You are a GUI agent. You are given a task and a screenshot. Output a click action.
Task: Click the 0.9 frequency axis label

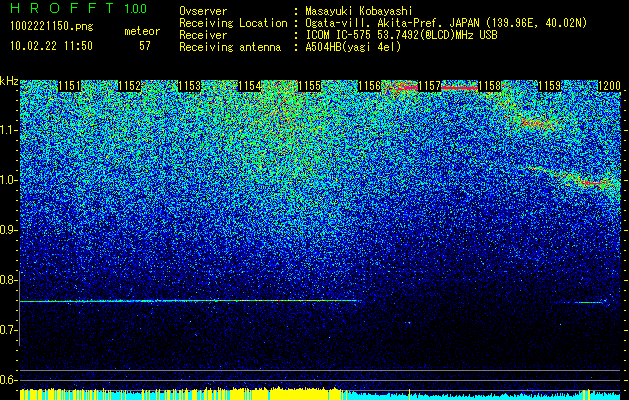click(8, 230)
